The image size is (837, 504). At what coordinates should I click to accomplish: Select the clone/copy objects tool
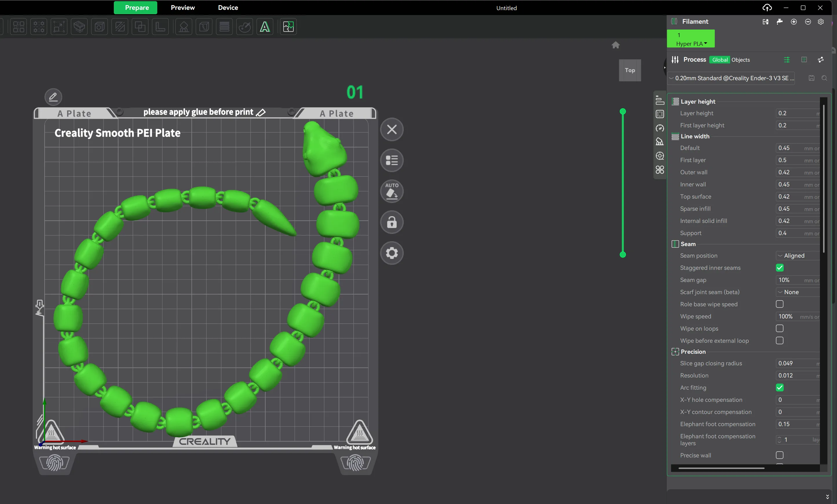tap(140, 27)
